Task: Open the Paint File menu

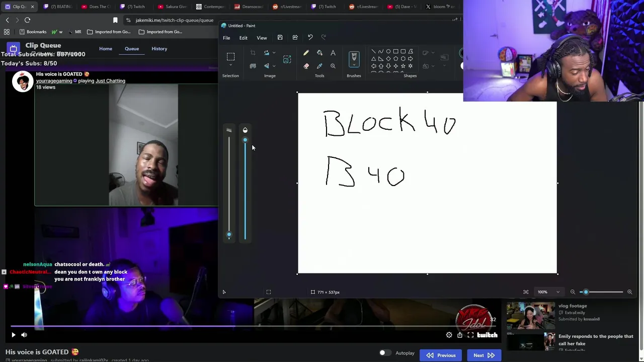Action: click(226, 38)
